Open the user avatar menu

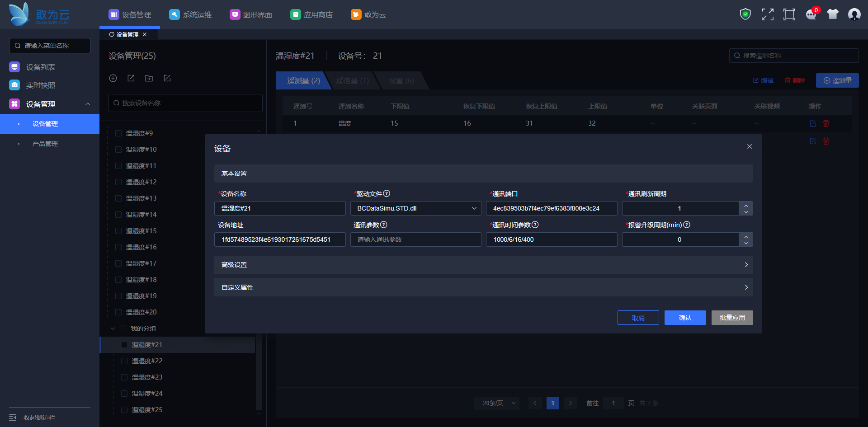(x=854, y=14)
